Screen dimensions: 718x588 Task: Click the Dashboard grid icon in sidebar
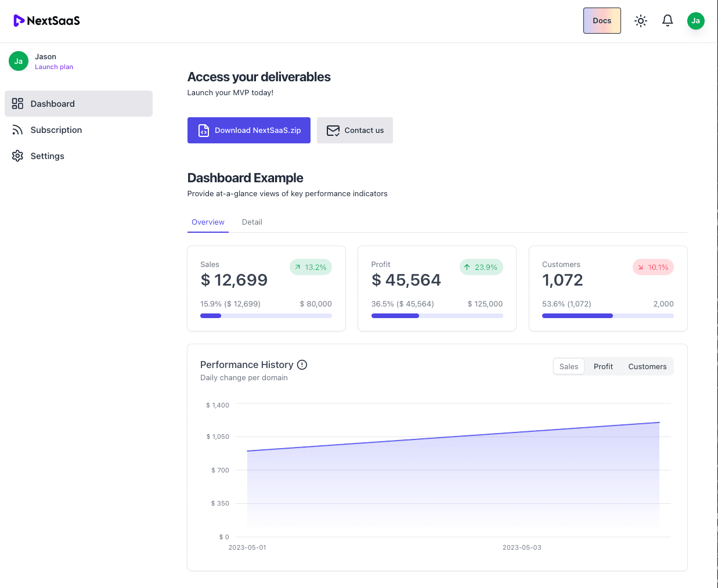click(x=17, y=104)
